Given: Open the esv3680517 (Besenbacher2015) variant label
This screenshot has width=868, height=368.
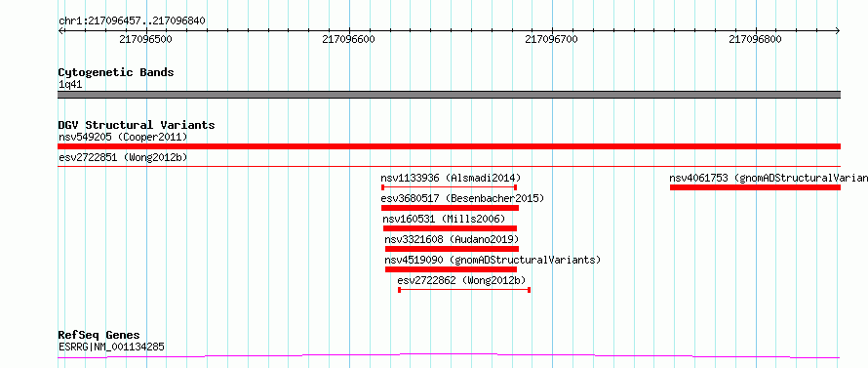Looking at the screenshot, I should [463, 198].
